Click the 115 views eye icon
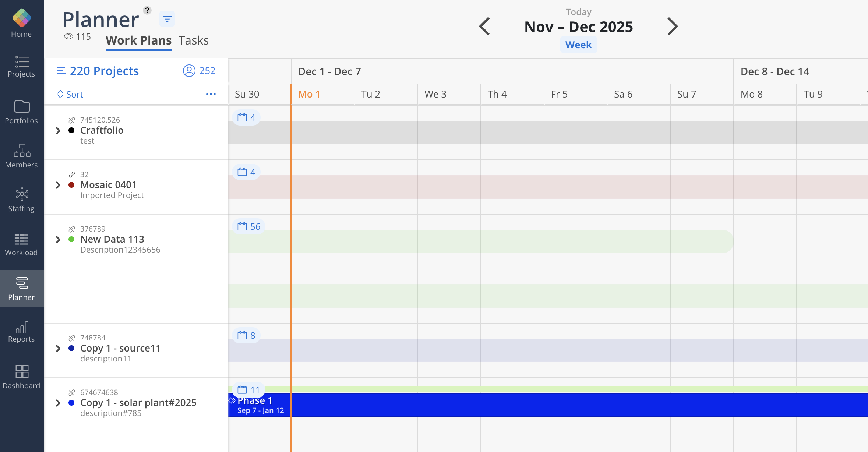This screenshot has width=868, height=452. (x=68, y=36)
